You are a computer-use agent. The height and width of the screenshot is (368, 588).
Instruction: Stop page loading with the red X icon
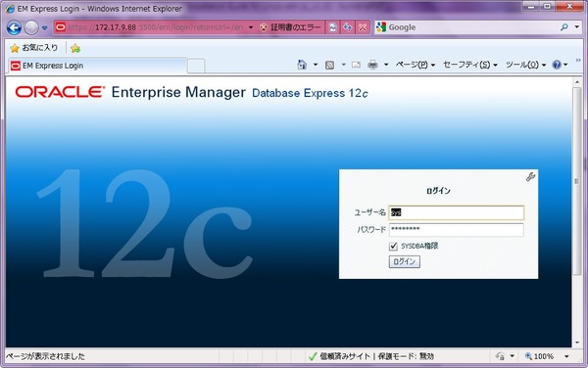click(x=363, y=27)
